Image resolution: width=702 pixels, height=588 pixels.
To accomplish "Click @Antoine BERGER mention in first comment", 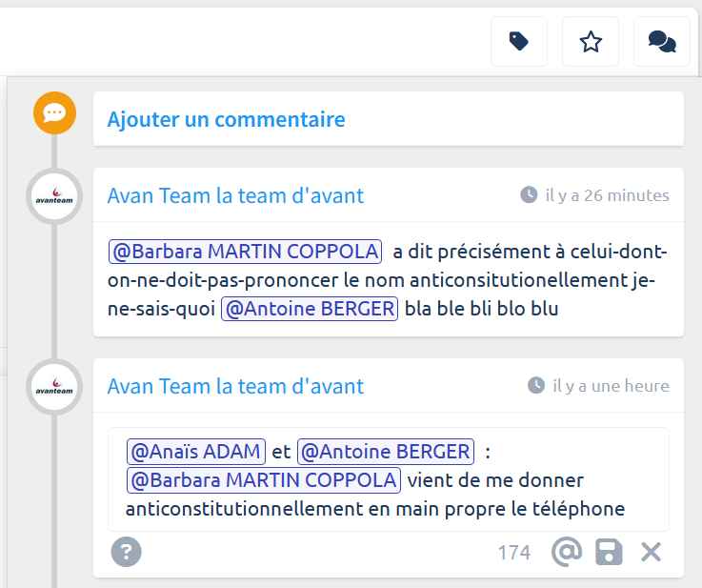I will point(309,309).
